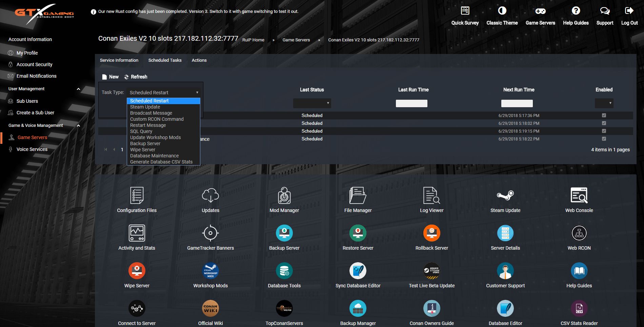
Task: Open the File Manager icon
Action: point(358,195)
